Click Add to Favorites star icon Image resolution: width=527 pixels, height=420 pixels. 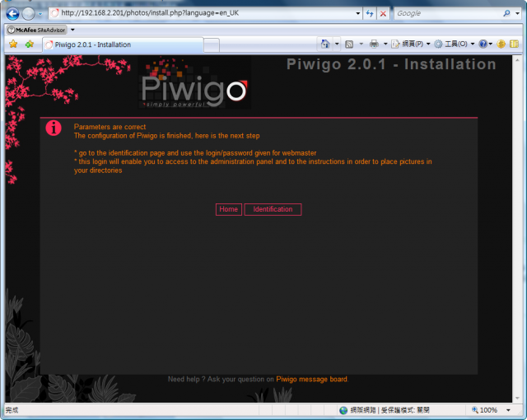[30, 44]
